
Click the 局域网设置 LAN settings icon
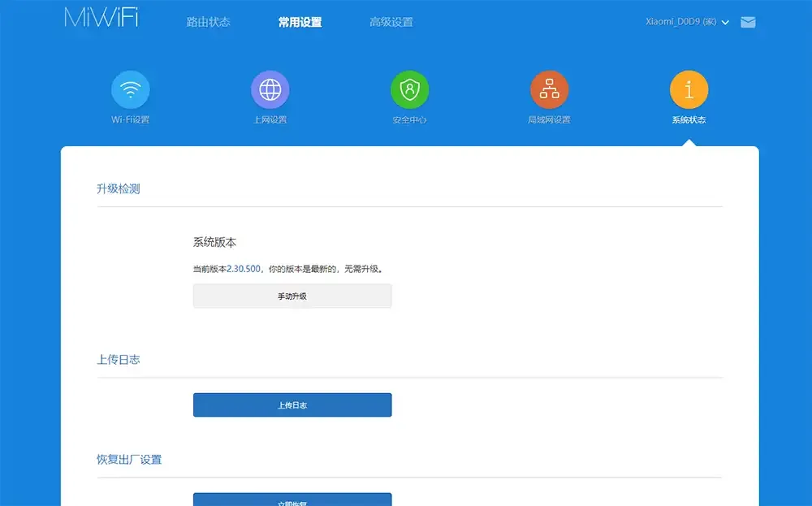click(549, 91)
